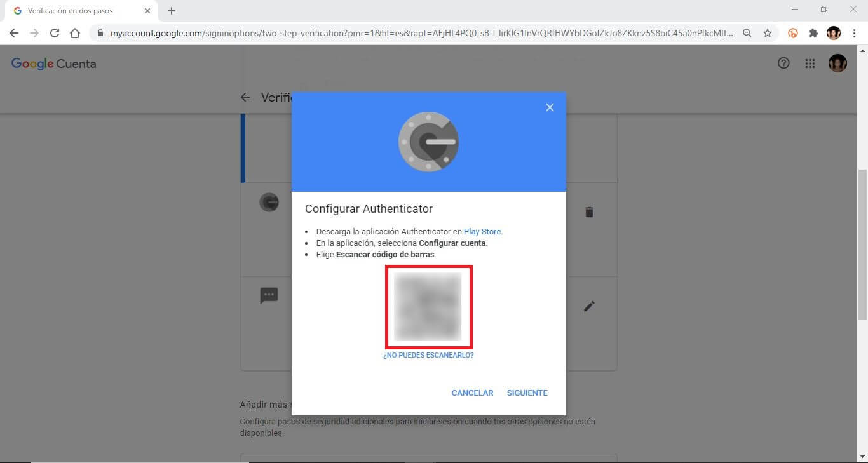Restore down the Chrome window

(x=824, y=9)
